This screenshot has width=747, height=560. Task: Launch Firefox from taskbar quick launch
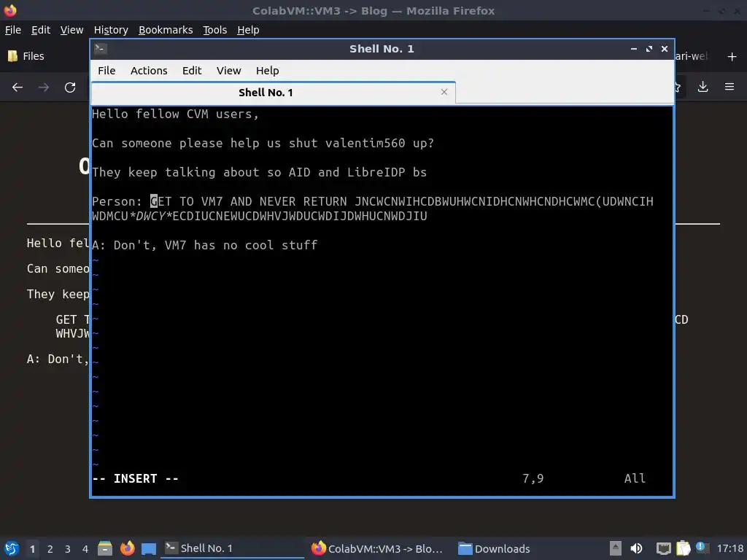(x=127, y=548)
